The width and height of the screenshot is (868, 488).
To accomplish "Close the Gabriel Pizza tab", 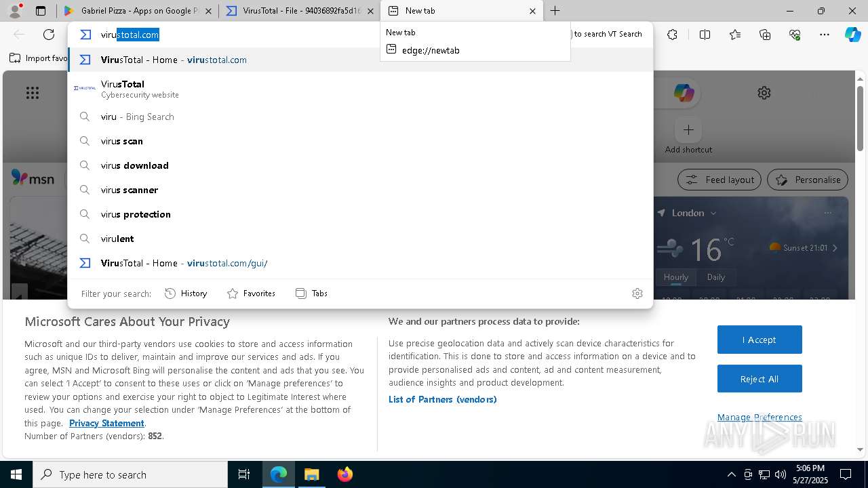I will tap(208, 11).
